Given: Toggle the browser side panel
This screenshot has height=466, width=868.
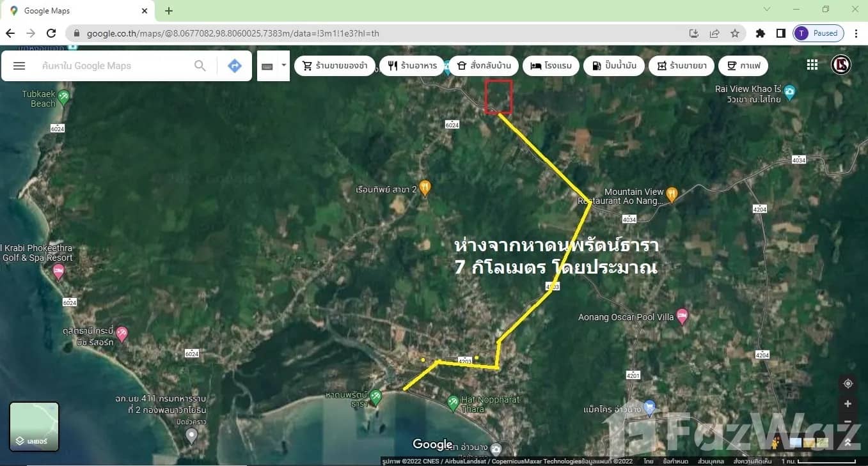Looking at the screenshot, I should pyautogui.click(x=781, y=33).
